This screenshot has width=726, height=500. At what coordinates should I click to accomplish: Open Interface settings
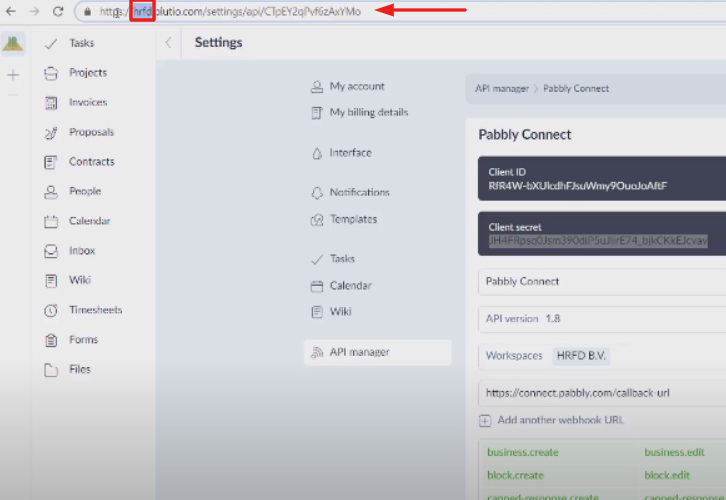tap(350, 153)
